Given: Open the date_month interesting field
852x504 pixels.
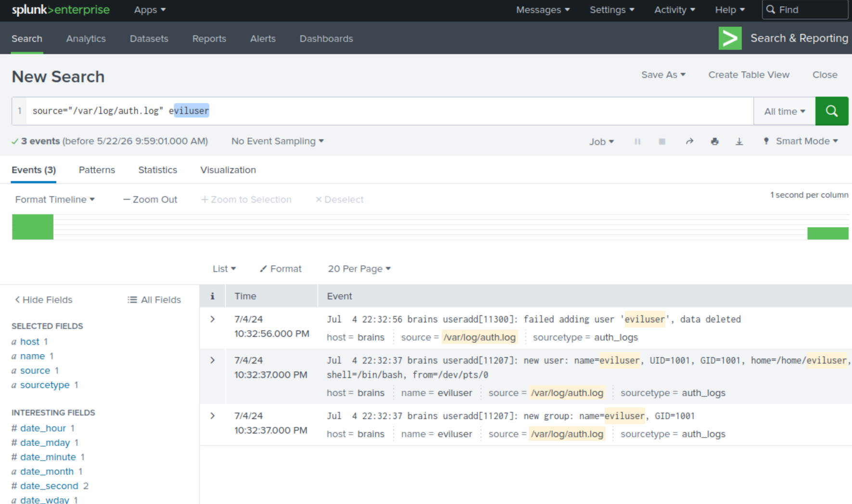Looking at the screenshot, I should [x=47, y=471].
